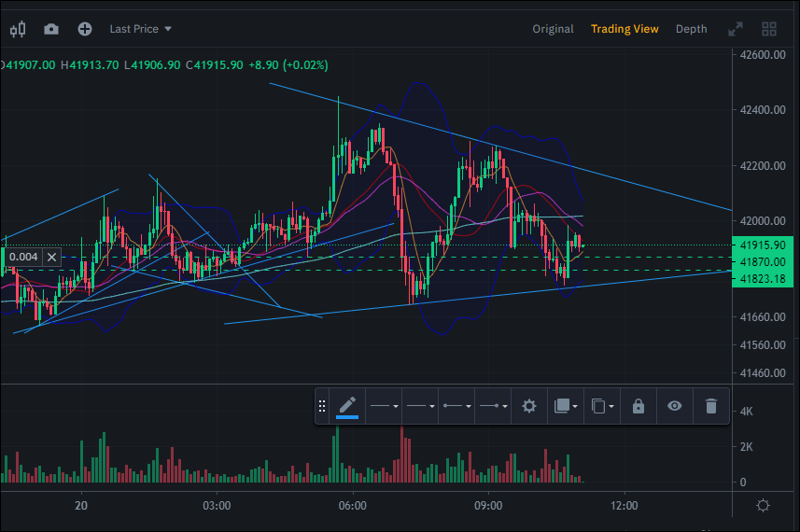Open the multi-chart grid layout icon

(769, 29)
